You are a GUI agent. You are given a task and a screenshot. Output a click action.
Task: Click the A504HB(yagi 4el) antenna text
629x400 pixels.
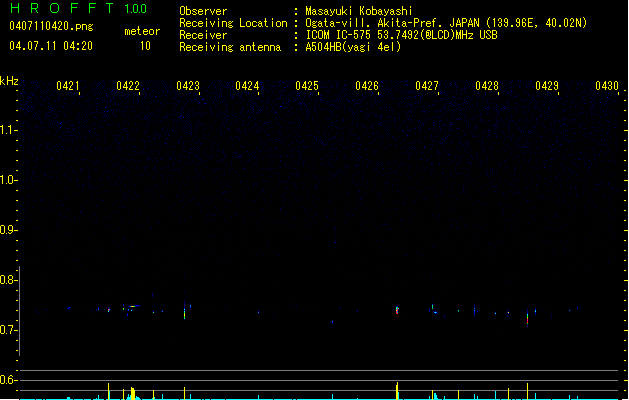[x=353, y=47]
